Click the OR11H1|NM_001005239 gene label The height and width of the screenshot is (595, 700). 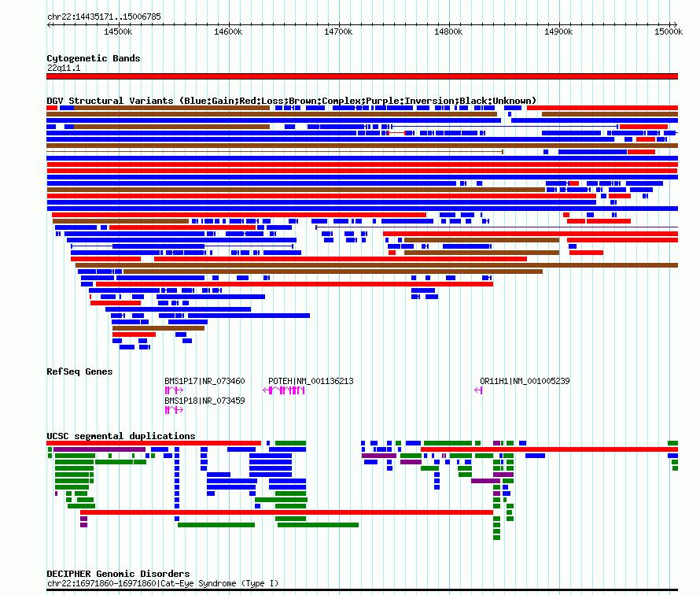click(x=525, y=381)
